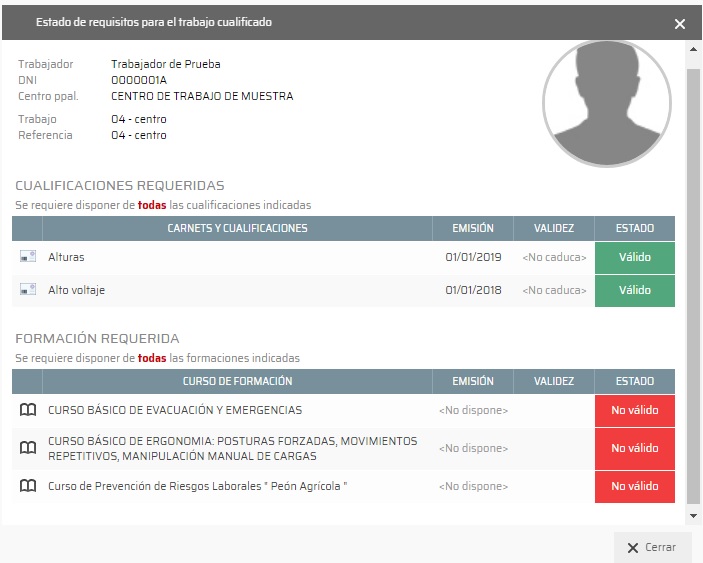Click book icon for Ergonomía course
Image resolution: width=703 pixels, height=563 pixels.
(28, 448)
